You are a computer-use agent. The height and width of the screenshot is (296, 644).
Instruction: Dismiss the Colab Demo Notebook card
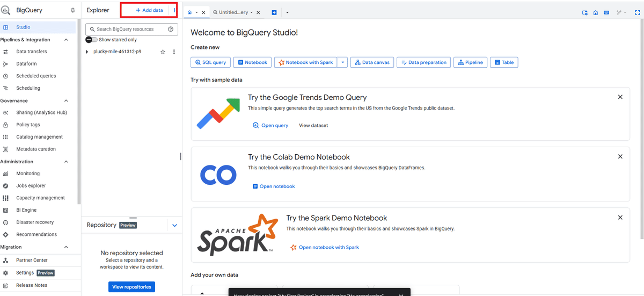coord(620,156)
